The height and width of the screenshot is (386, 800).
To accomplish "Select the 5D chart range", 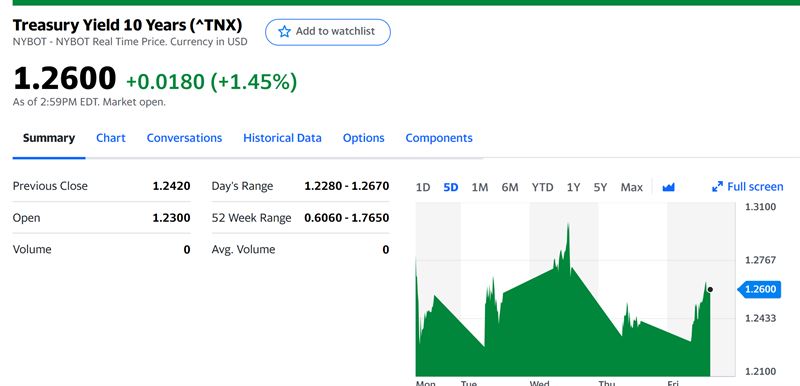I will pyautogui.click(x=451, y=187).
